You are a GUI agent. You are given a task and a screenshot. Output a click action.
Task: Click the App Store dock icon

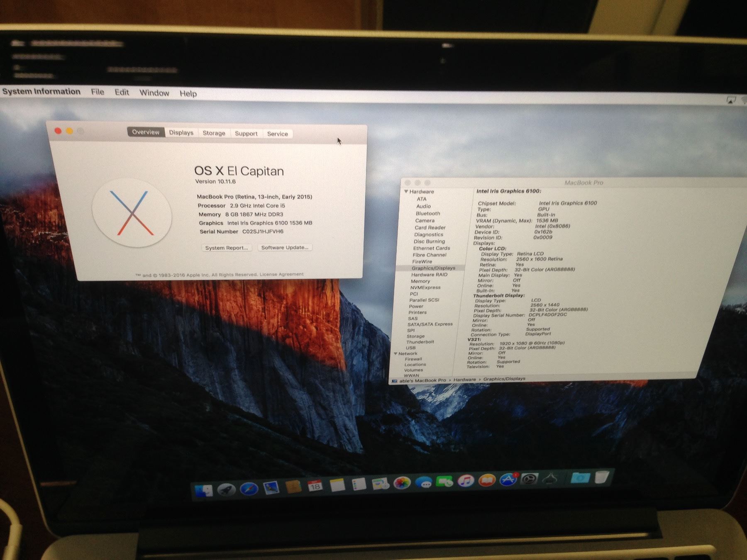tap(508, 480)
